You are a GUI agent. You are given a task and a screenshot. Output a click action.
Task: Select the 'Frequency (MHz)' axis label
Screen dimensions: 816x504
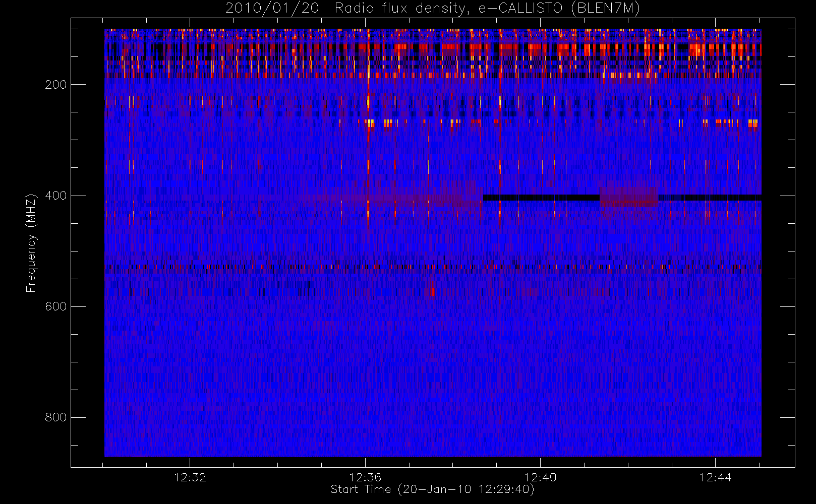(x=31, y=243)
